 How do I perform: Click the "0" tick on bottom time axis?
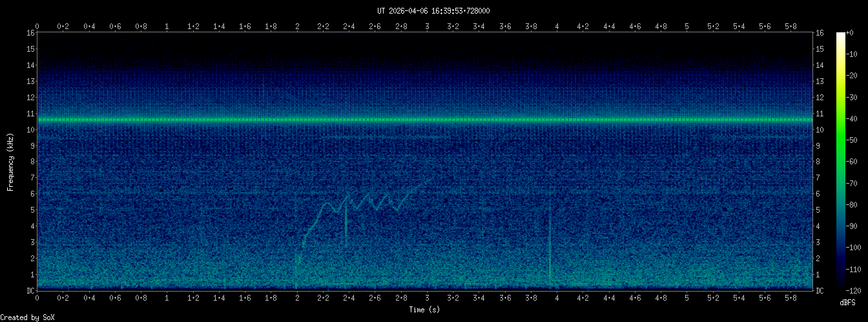tap(37, 298)
